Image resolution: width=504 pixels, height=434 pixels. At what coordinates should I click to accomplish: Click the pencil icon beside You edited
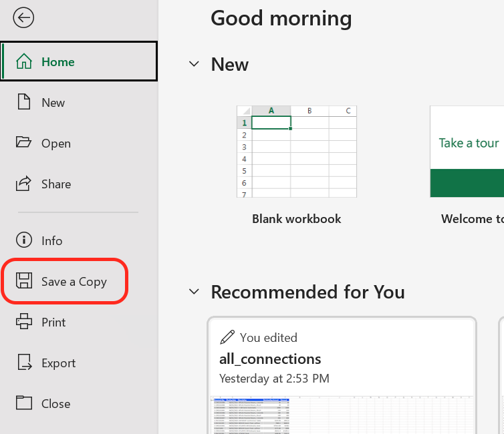point(227,337)
